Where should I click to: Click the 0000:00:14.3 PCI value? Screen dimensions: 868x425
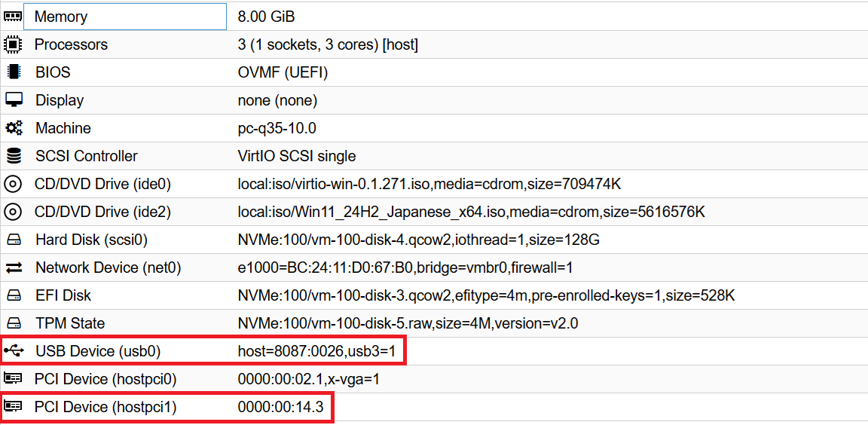280,407
